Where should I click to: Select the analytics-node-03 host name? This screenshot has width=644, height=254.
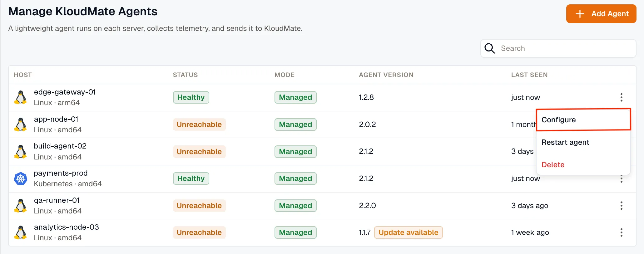[x=66, y=227]
